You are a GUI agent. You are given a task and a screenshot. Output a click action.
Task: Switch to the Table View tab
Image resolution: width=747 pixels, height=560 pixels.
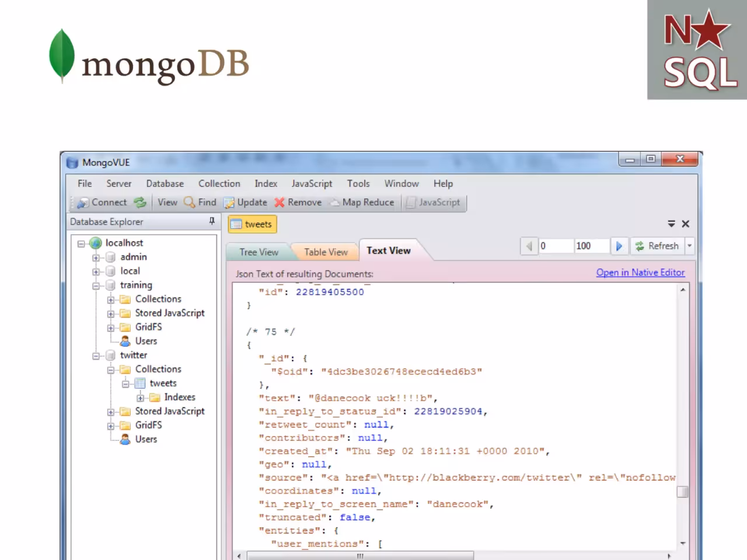[326, 252]
